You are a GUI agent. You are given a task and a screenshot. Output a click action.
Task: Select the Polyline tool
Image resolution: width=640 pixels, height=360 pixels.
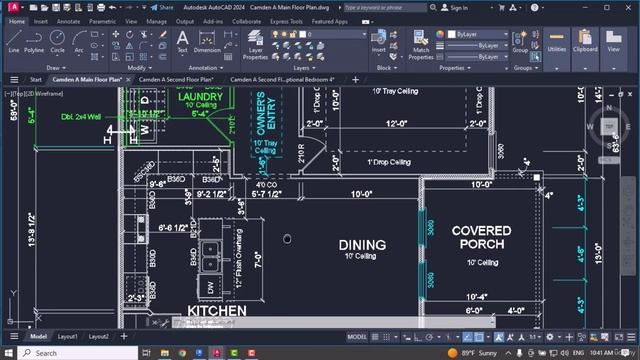[34, 41]
